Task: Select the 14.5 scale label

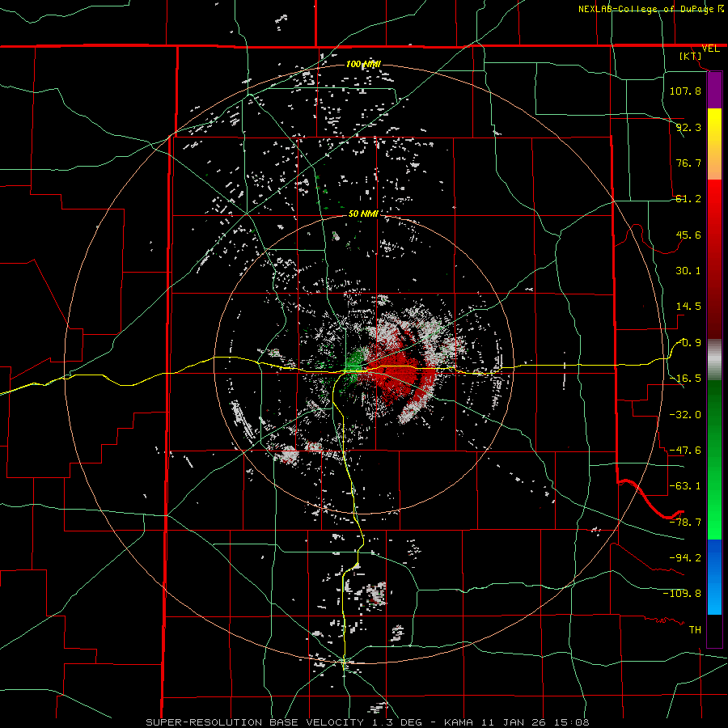Action: pos(688,307)
